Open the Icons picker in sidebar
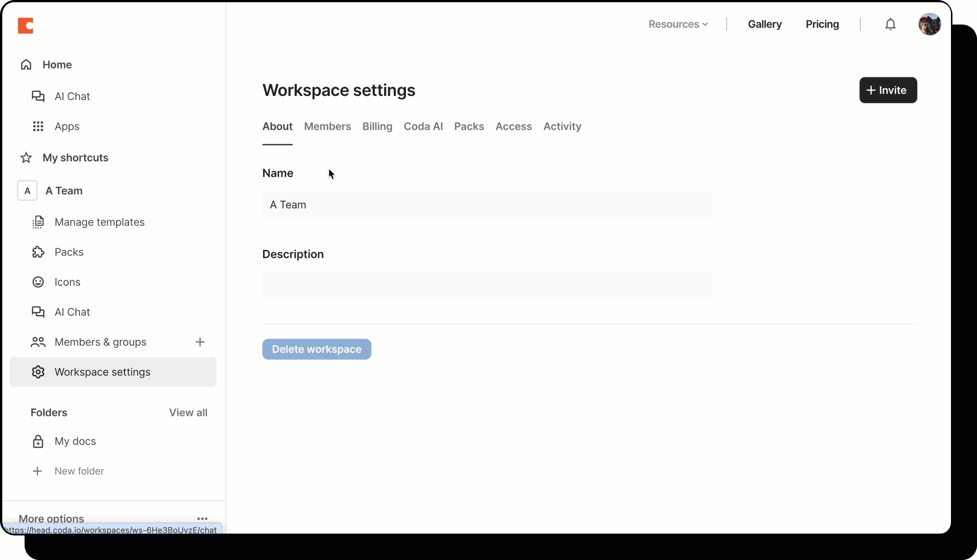 [67, 282]
